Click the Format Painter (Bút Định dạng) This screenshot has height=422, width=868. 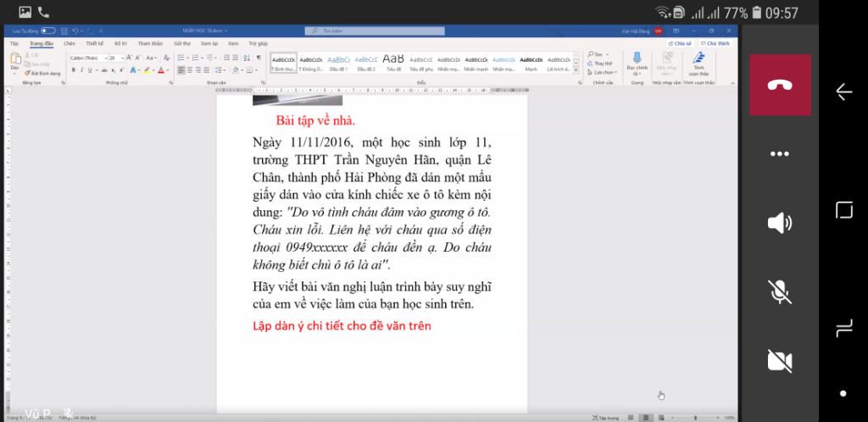(x=42, y=73)
